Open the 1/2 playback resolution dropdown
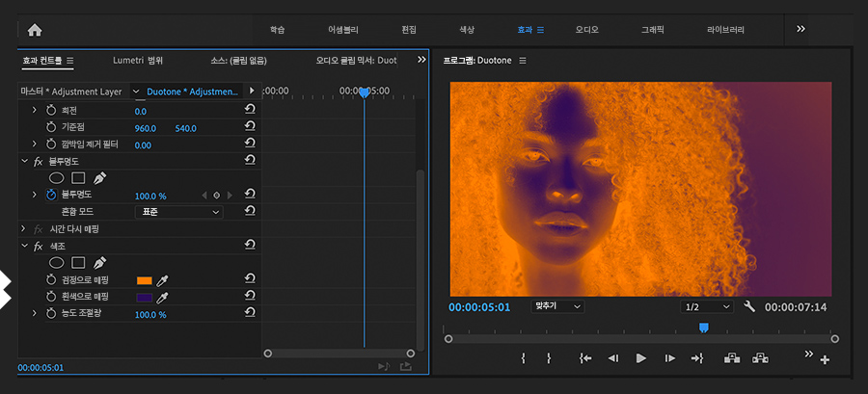 707,306
